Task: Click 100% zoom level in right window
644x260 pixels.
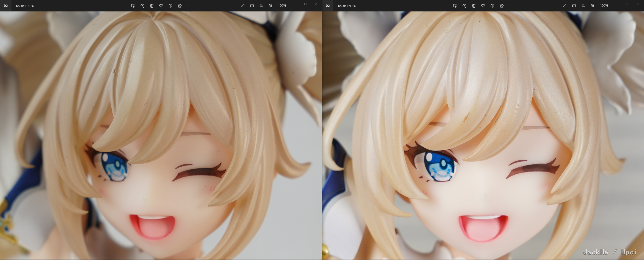Action: tap(604, 5)
